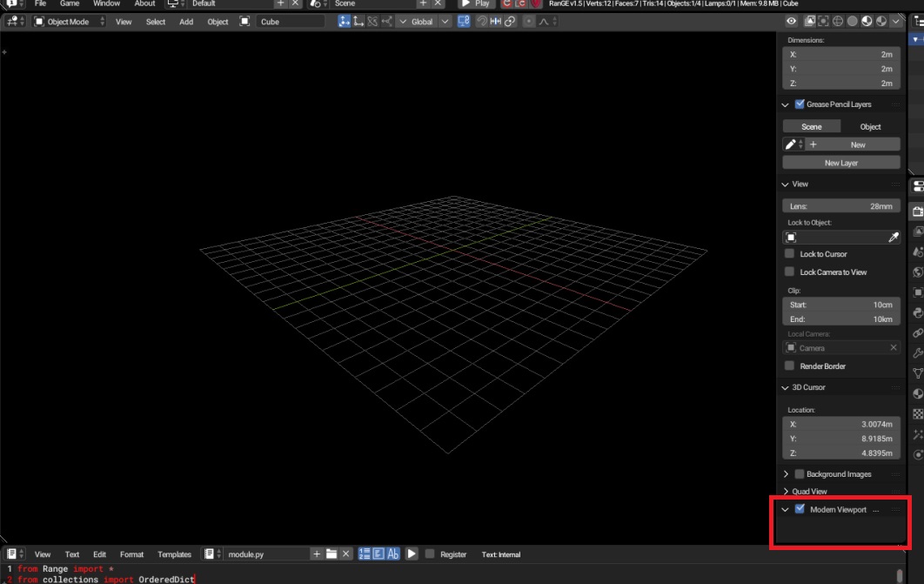This screenshot has height=584, width=924.
Task: Enable Render Border checkbox
Action: coord(790,366)
